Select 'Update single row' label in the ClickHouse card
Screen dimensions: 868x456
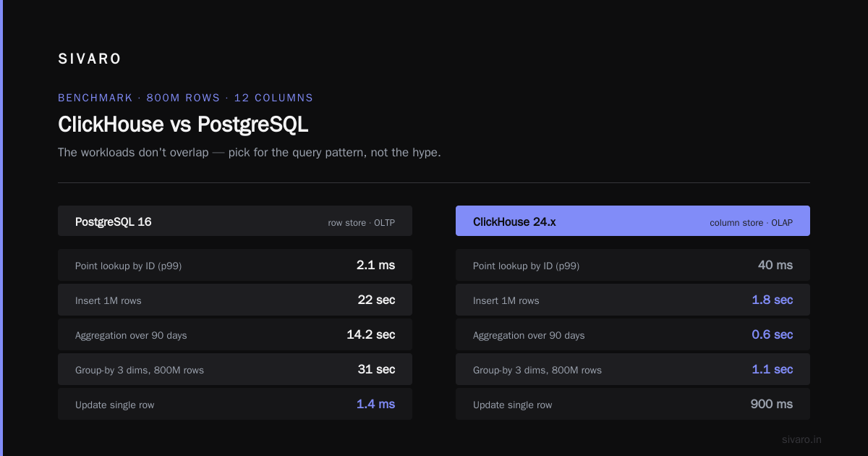(513, 405)
